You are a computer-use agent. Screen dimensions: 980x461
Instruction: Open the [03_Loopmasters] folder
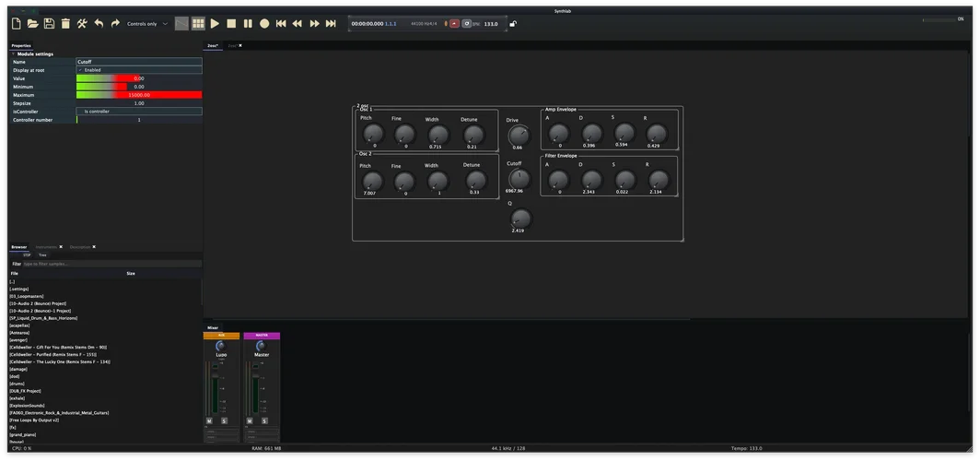tap(27, 296)
